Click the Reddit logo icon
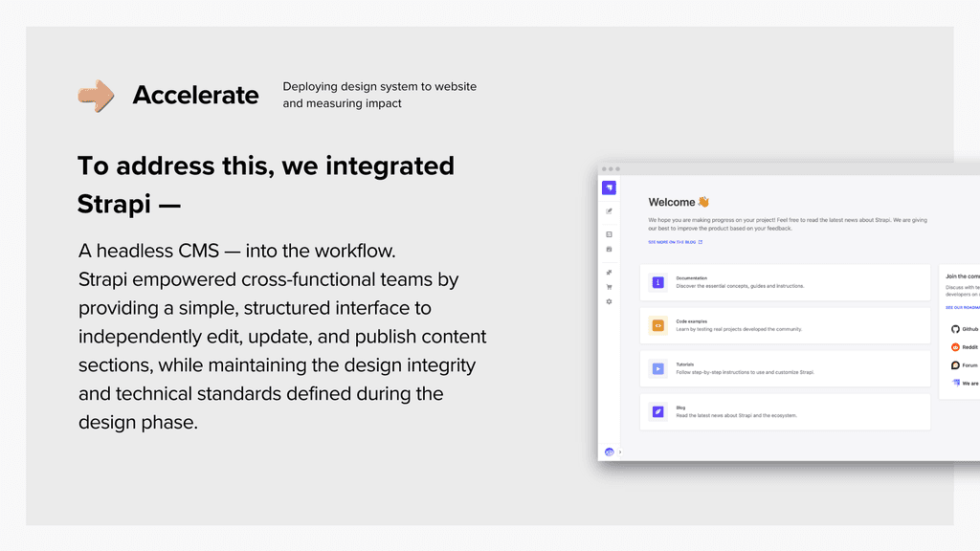This screenshot has width=980, height=551. (955, 347)
